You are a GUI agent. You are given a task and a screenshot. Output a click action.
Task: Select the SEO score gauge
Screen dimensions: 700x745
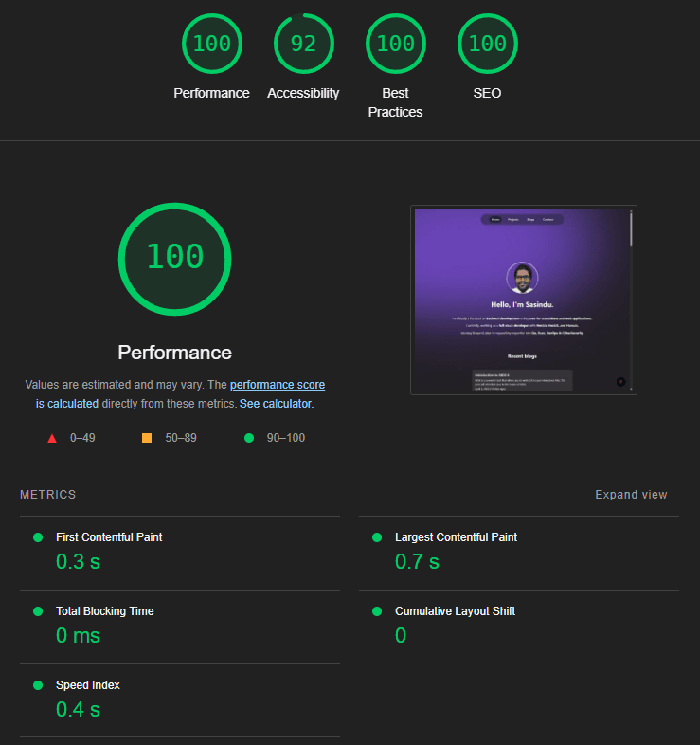[x=488, y=44]
